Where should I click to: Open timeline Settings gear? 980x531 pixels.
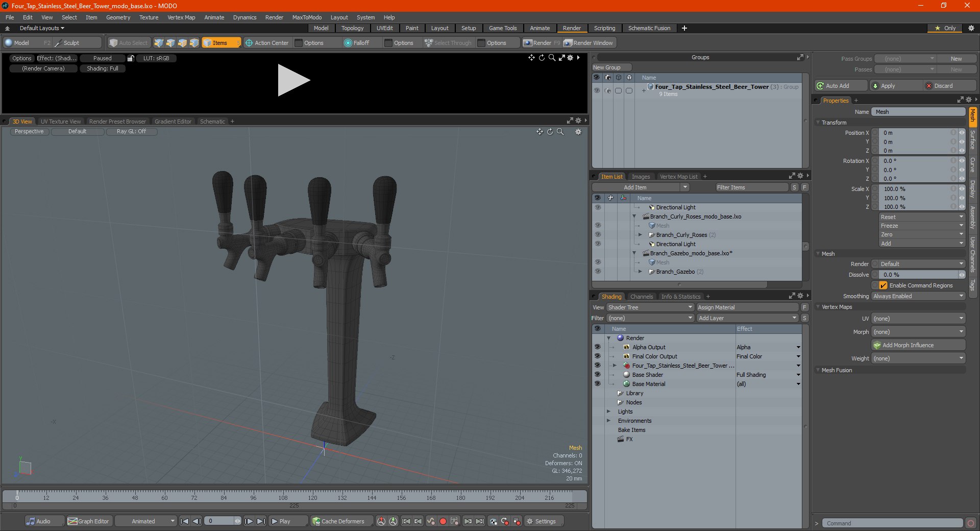[543, 521]
